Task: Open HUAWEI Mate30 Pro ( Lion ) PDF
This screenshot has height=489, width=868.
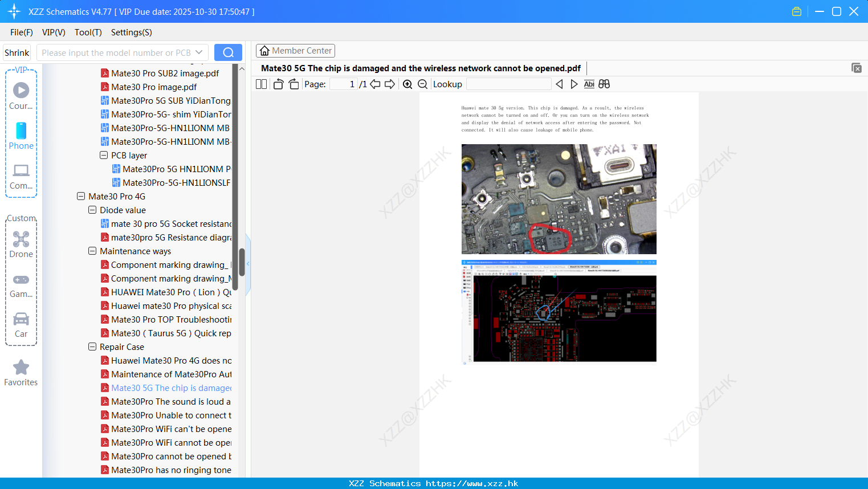Action: pos(166,292)
